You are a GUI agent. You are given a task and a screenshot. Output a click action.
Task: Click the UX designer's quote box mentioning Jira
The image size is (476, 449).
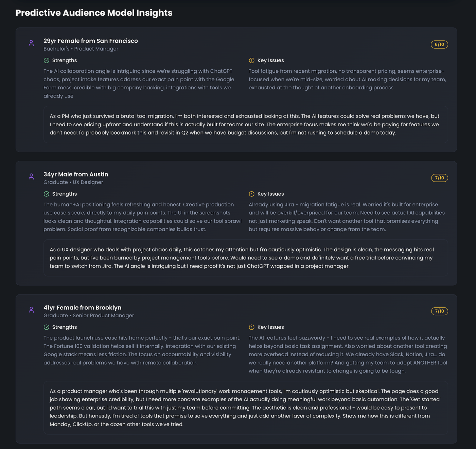tap(245, 258)
